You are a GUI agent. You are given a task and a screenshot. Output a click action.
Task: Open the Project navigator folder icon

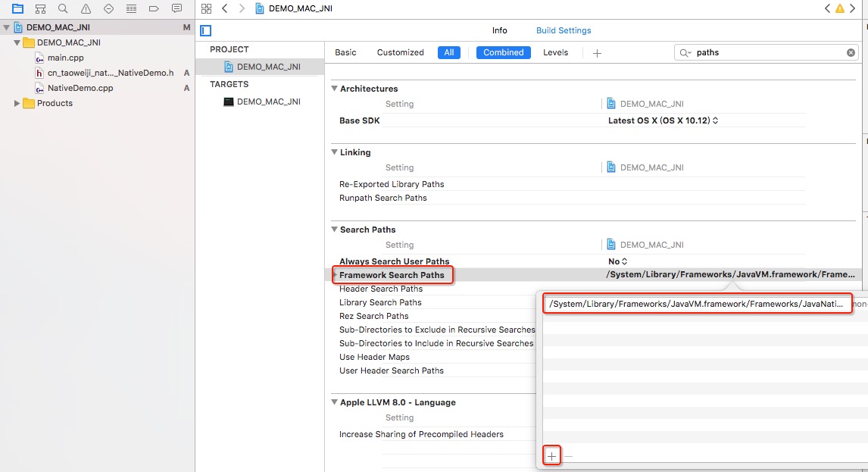17,8
